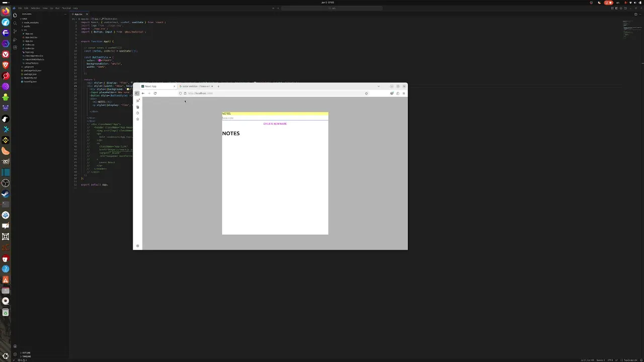
Task: Click browser Forward arrow
Action: pos(149,93)
